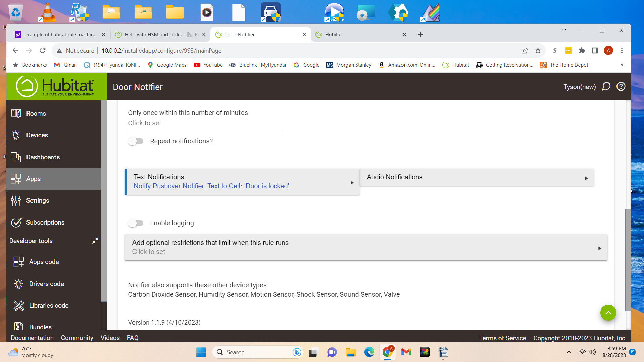
Task: Bookmark page with the star icon
Action: pos(538,51)
